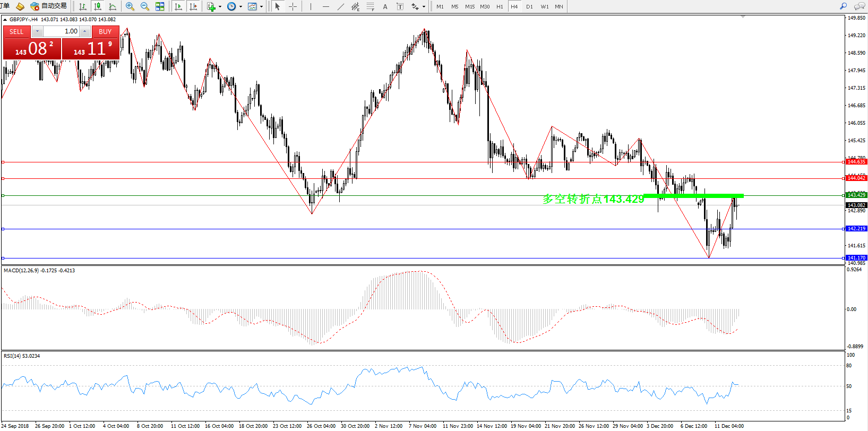Click the BUY button

click(x=105, y=32)
